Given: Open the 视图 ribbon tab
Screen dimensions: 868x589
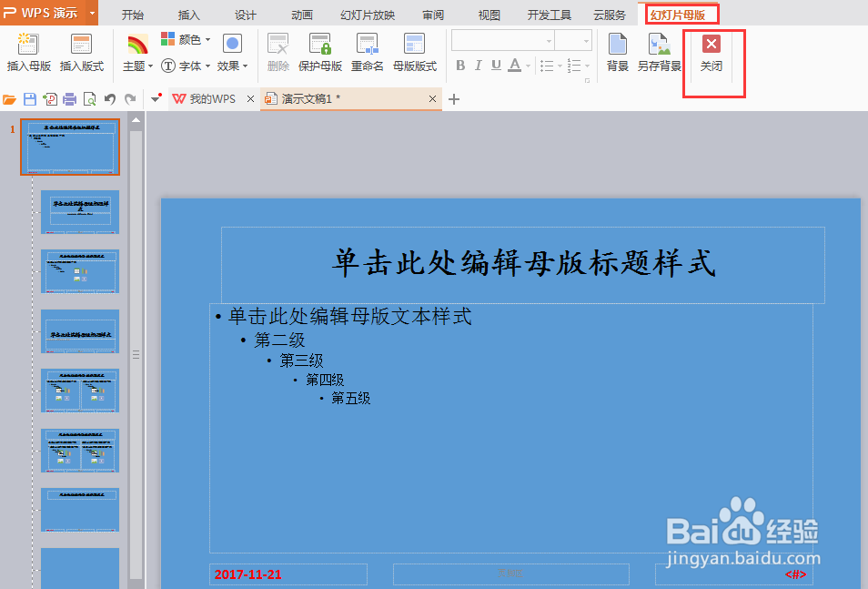Looking at the screenshot, I should pyautogui.click(x=488, y=15).
